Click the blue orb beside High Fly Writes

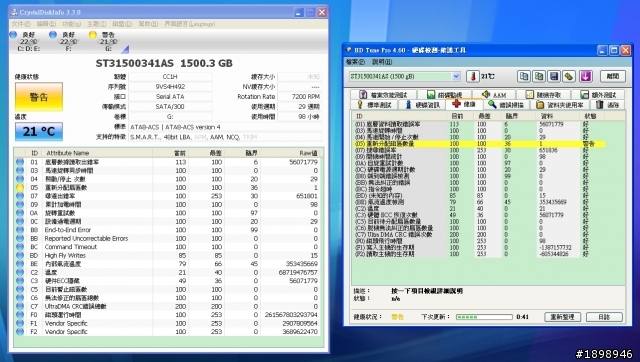[20, 255]
